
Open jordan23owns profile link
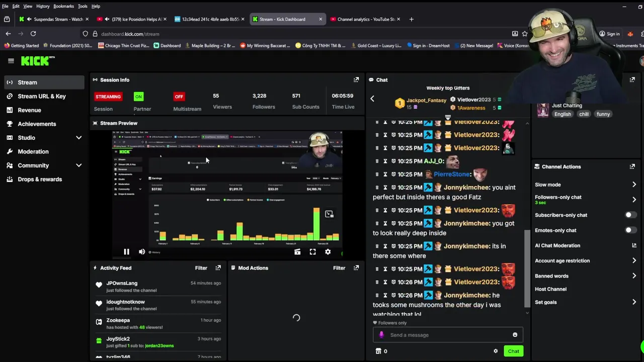[x=159, y=346]
